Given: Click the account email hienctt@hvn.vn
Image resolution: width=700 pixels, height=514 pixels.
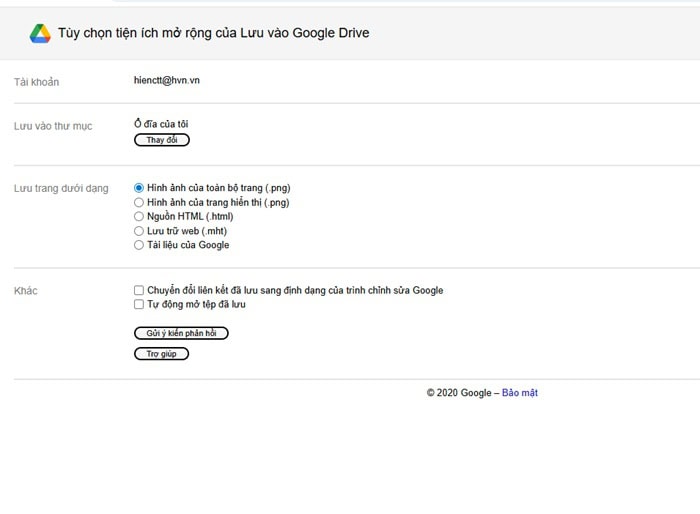Looking at the screenshot, I should 167,80.
